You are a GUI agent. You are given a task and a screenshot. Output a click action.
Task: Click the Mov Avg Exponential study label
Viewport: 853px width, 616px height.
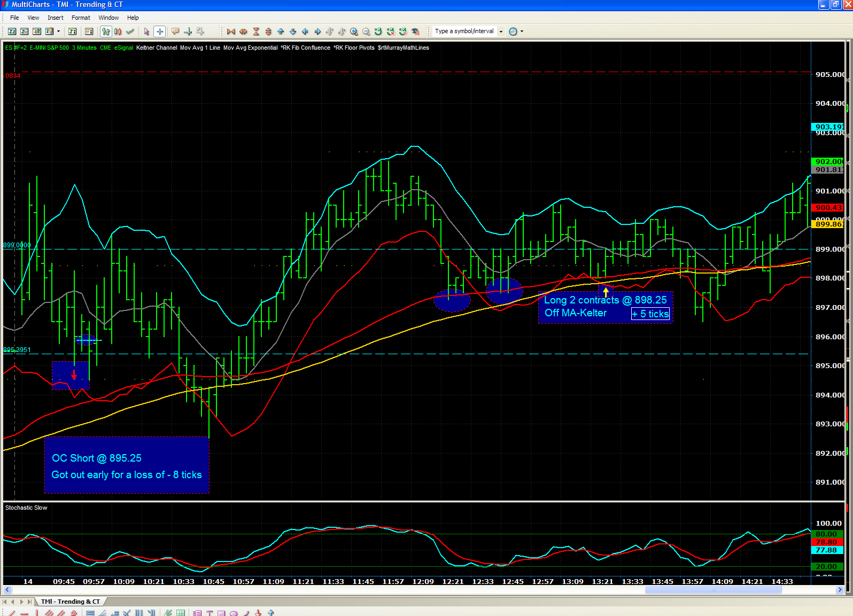[x=250, y=48]
